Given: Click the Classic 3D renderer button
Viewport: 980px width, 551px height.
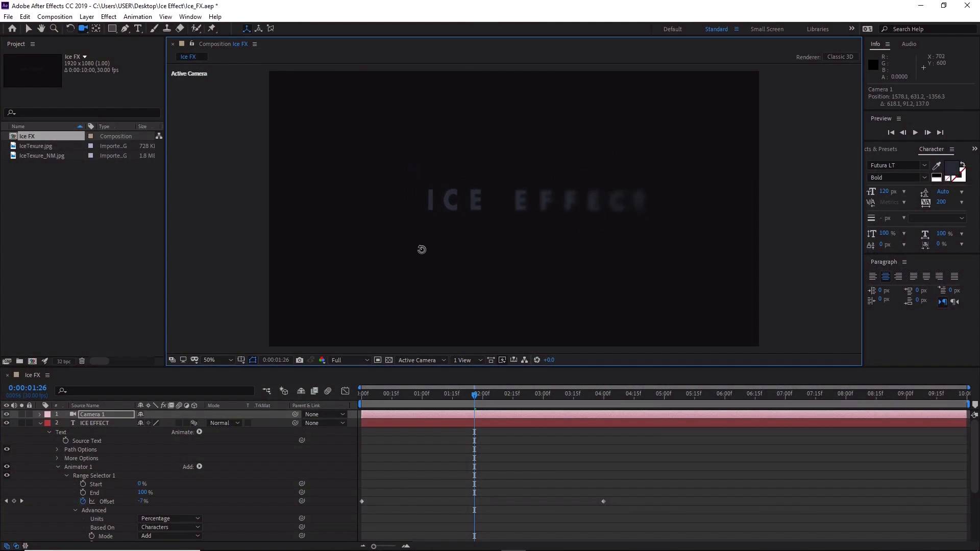Looking at the screenshot, I should tap(840, 57).
